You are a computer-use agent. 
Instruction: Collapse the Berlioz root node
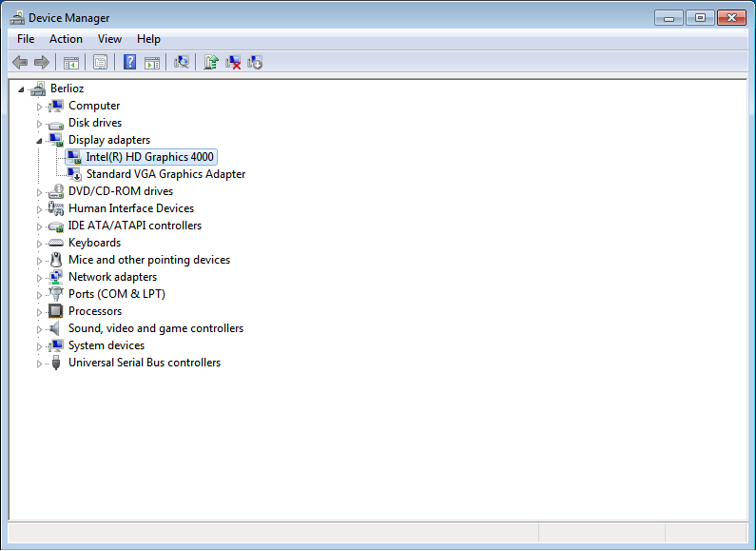(21, 89)
